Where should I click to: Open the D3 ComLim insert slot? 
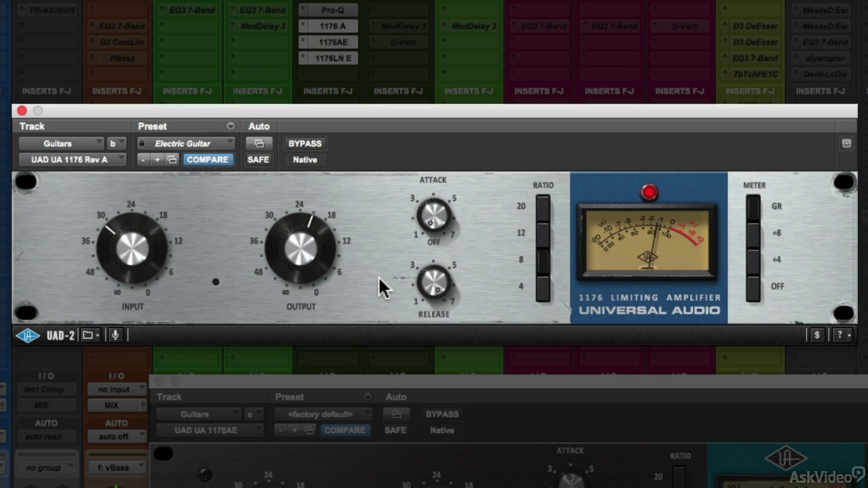(117, 43)
